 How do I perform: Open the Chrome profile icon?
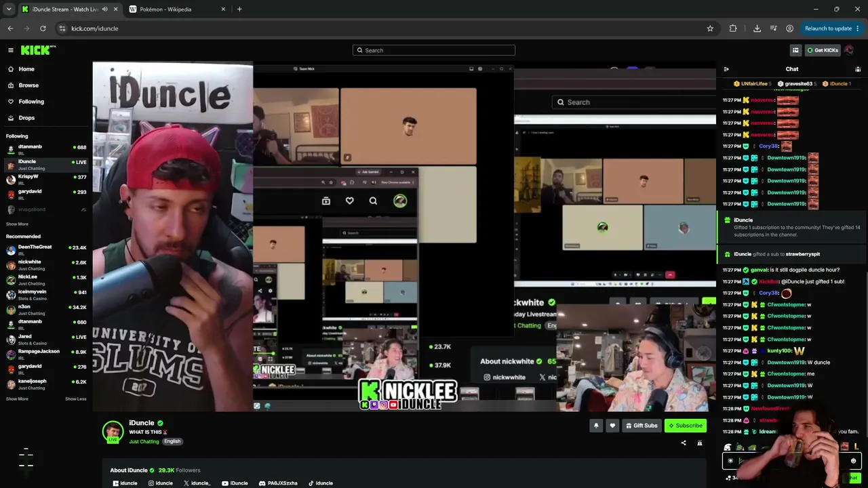coord(790,28)
